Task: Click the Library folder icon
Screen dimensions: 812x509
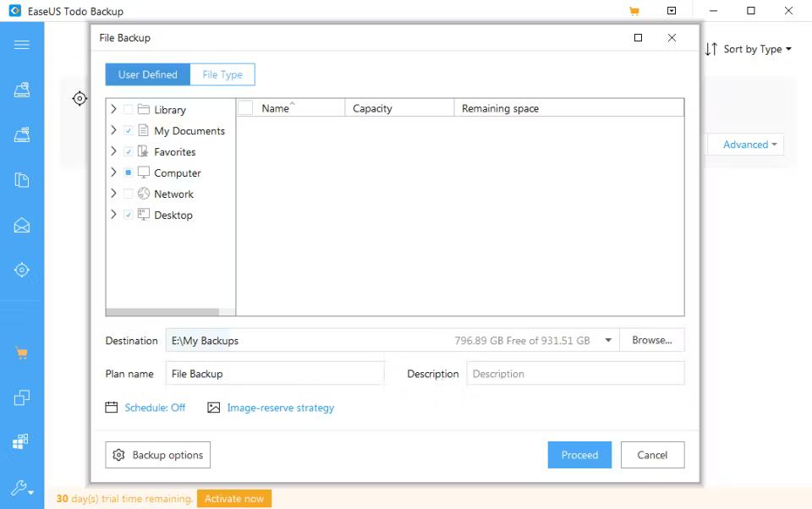Action: (x=144, y=109)
